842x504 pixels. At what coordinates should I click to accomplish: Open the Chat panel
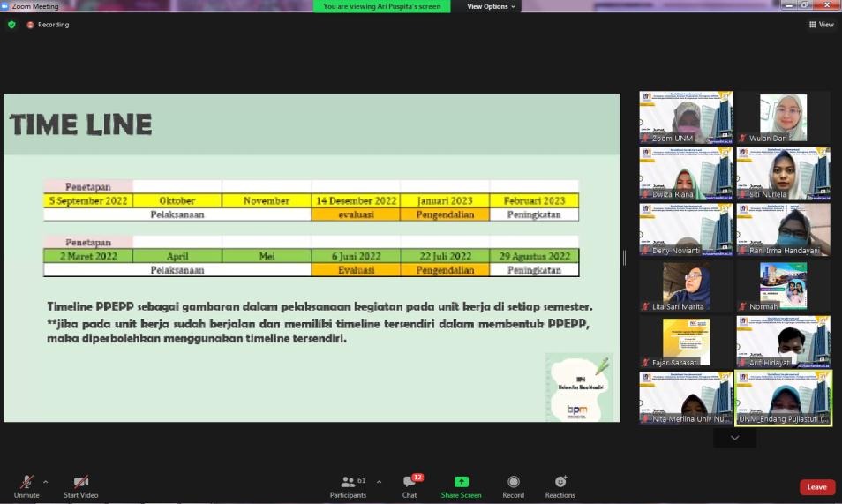click(x=410, y=482)
